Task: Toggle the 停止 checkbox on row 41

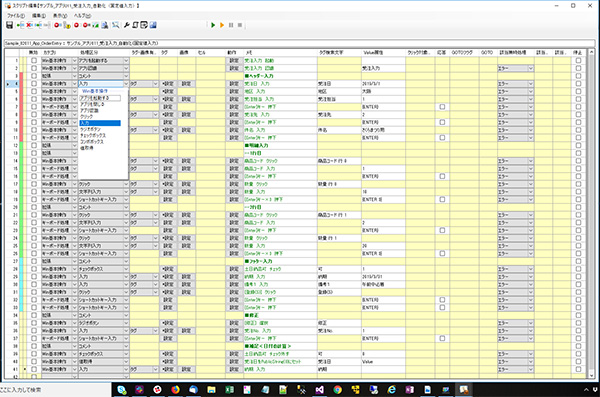Action: coord(578,369)
